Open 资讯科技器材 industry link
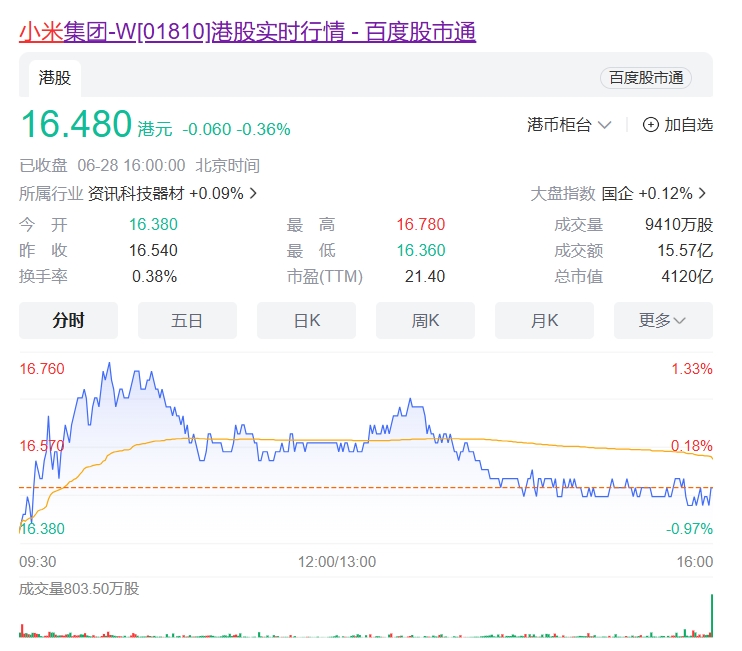The height and width of the screenshot is (651, 742). pos(136,194)
